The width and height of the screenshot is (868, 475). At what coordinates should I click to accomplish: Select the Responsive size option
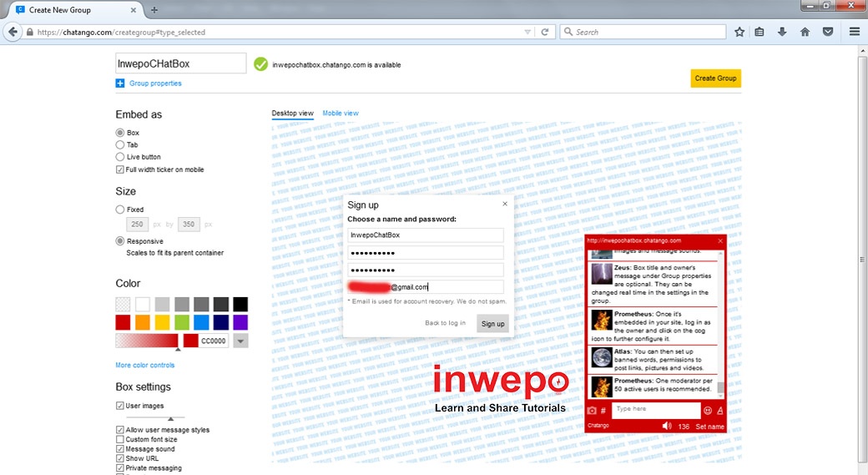(119, 240)
